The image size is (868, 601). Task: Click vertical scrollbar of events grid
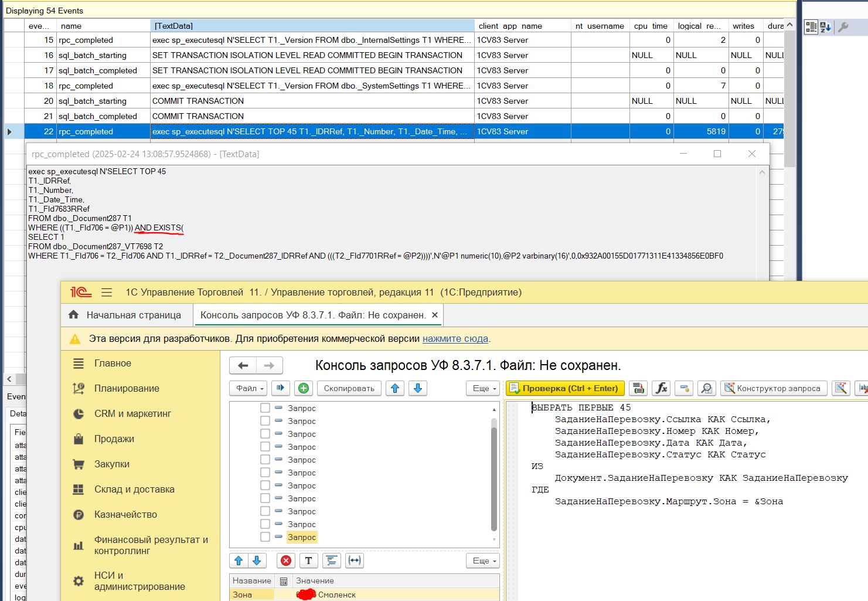tap(789, 100)
